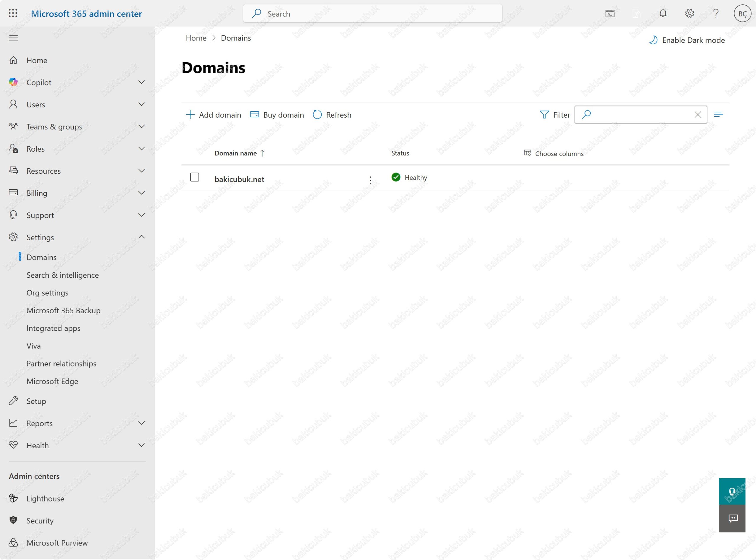
Task: Open the header settings gear icon
Action: pyautogui.click(x=689, y=14)
